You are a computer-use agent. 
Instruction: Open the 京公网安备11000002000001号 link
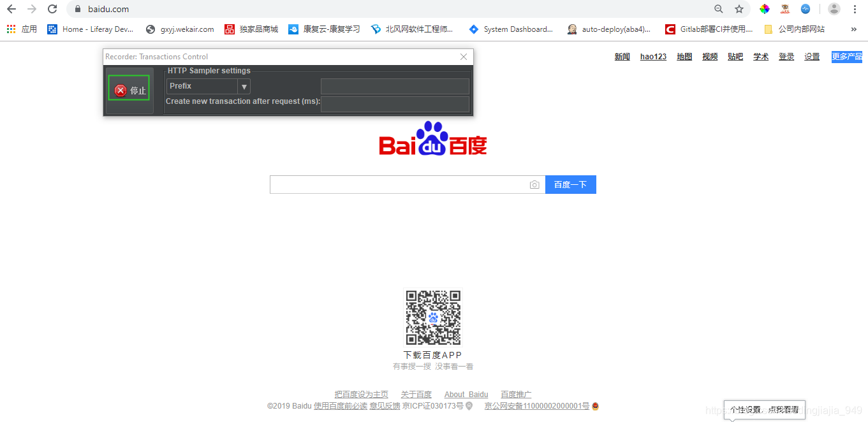(x=537, y=406)
